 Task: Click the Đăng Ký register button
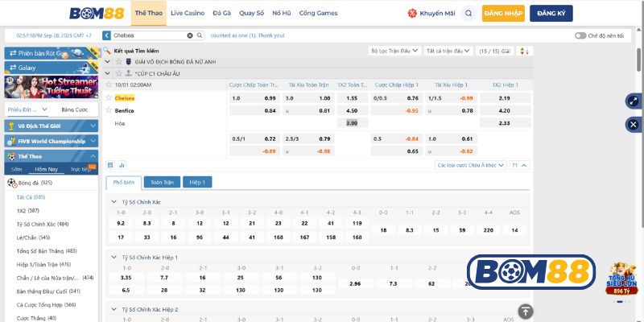click(551, 13)
